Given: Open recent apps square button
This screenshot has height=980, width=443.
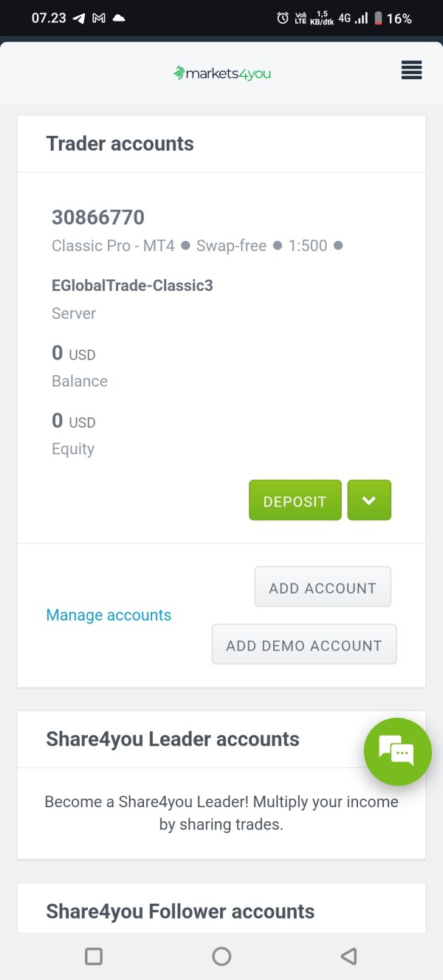Looking at the screenshot, I should (94, 956).
